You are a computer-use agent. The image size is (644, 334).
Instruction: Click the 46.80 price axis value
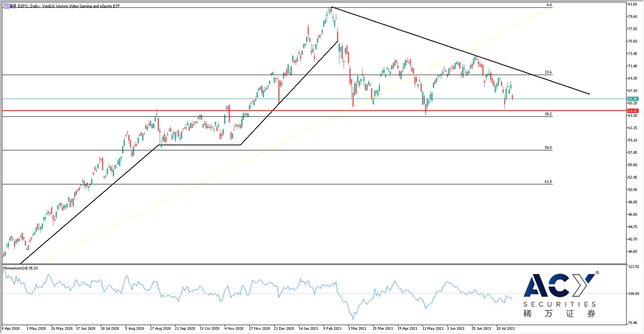pyautogui.click(x=633, y=214)
